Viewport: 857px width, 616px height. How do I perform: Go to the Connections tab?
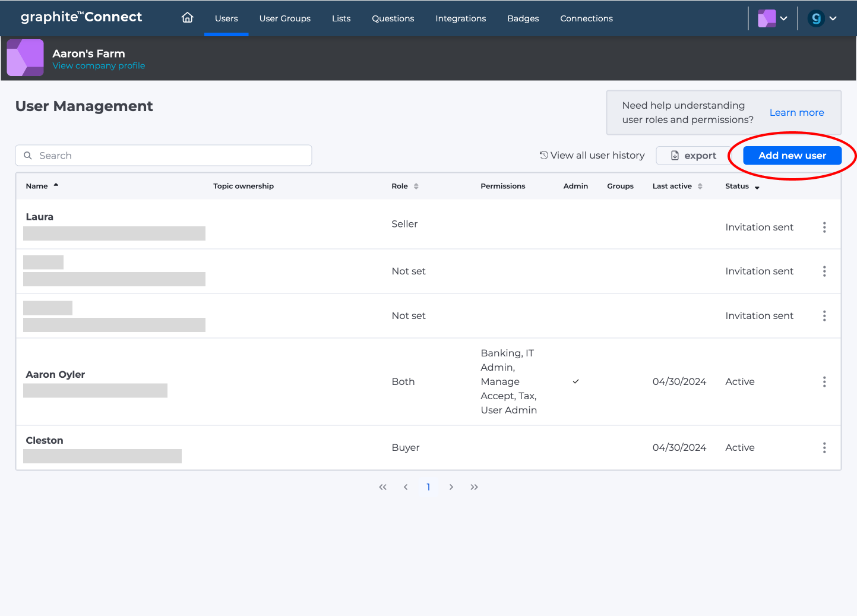(587, 18)
